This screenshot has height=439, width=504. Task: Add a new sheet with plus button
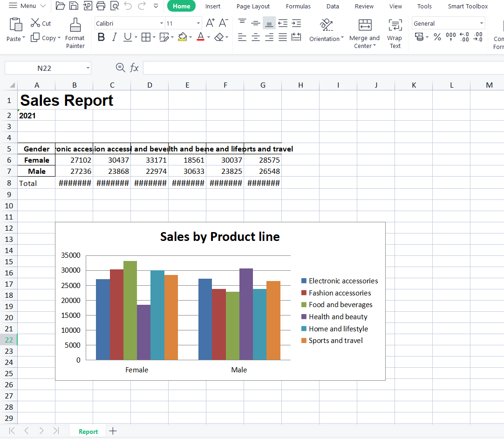pyautogui.click(x=113, y=431)
